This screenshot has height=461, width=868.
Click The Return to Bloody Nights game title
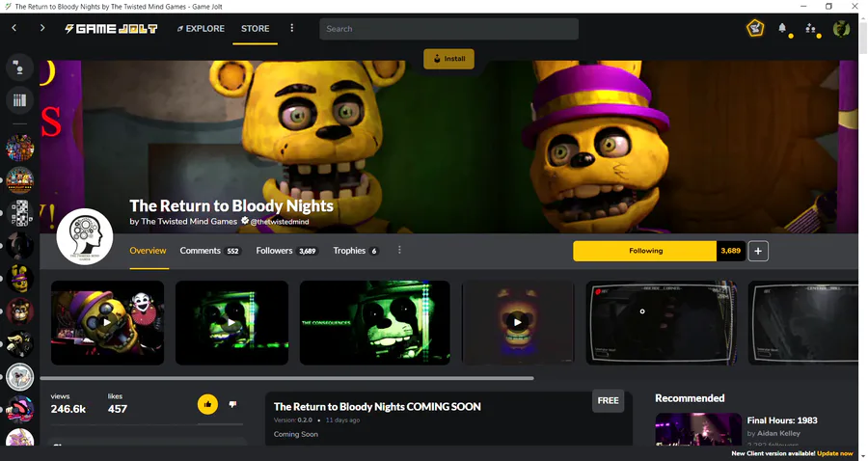click(x=231, y=205)
